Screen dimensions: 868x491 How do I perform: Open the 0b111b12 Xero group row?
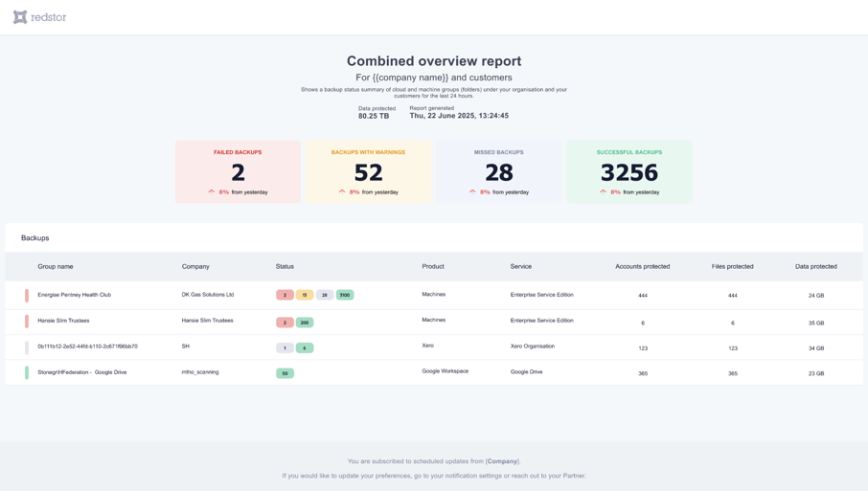click(87, 346)
